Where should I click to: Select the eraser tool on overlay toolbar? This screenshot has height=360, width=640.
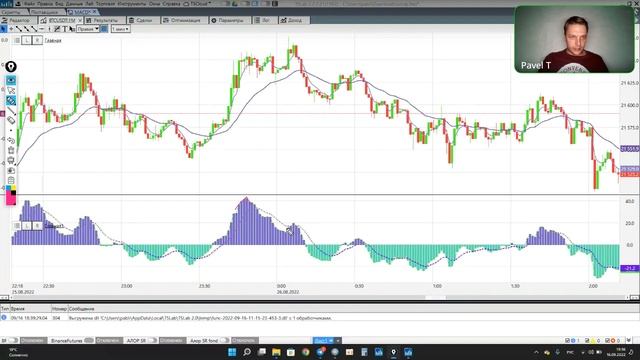(11, 121)
